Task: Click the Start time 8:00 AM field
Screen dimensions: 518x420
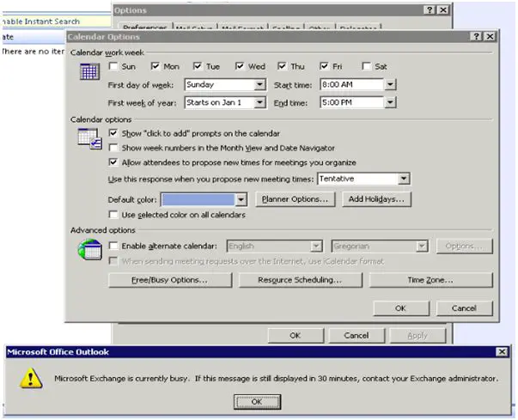Action: click(351, 84)
